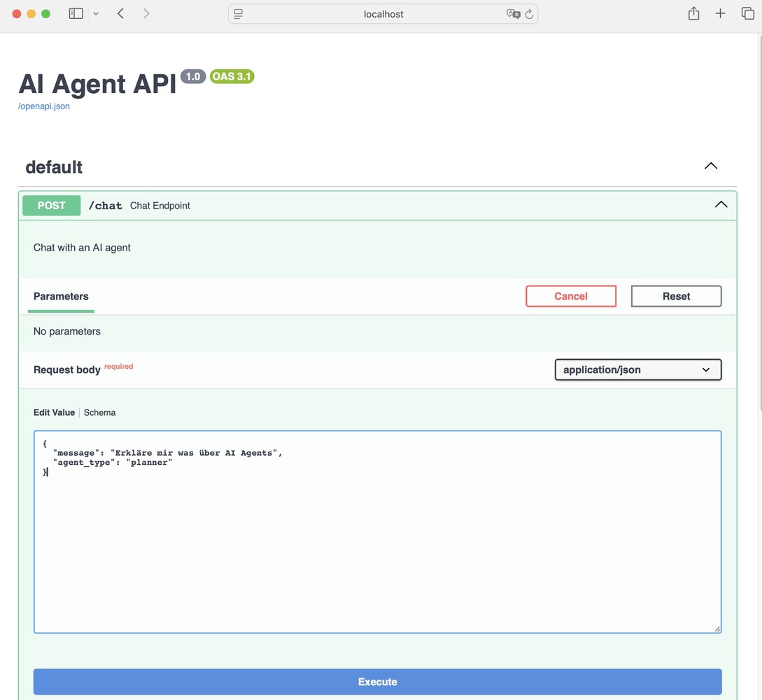Click the translate icon in address bar
This screenshot has height=700, width=762.
click(513, 14)
